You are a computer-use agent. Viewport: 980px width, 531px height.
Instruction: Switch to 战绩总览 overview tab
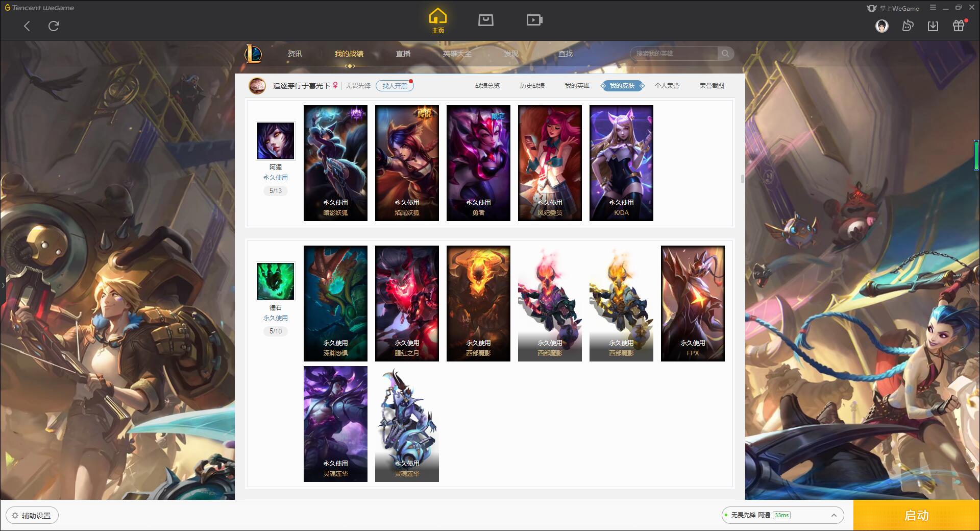point(487,86)
